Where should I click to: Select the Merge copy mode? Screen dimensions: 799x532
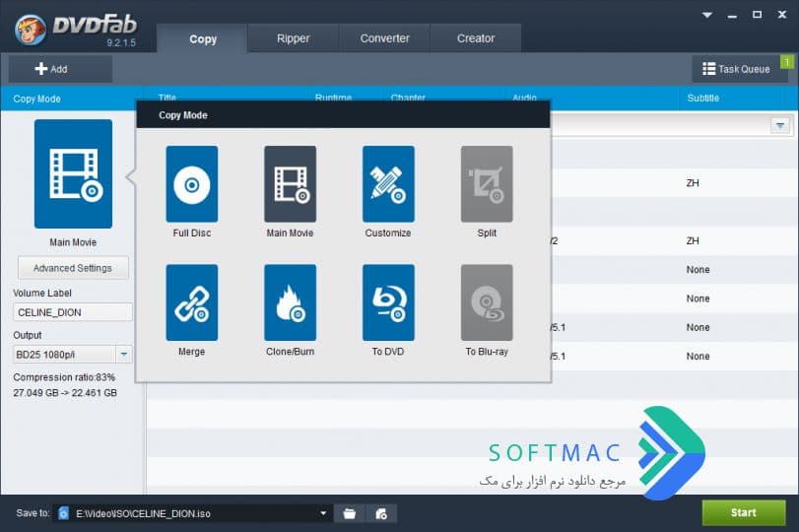click(x=191, y=302)
